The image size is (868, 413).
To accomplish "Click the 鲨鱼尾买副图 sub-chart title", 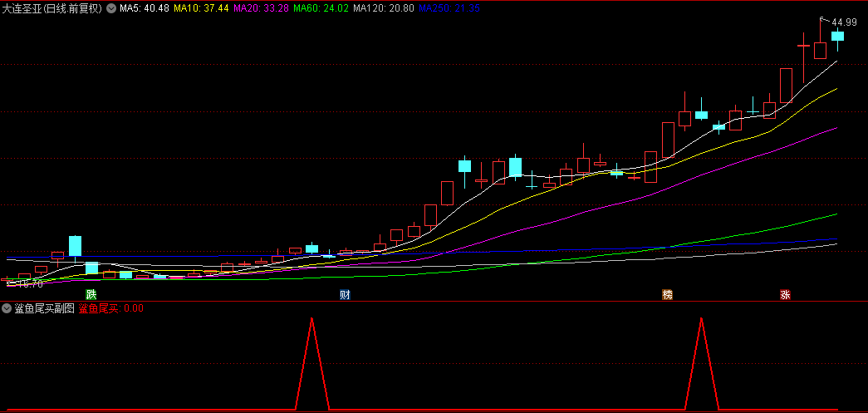I will click(x=44, y=308).
